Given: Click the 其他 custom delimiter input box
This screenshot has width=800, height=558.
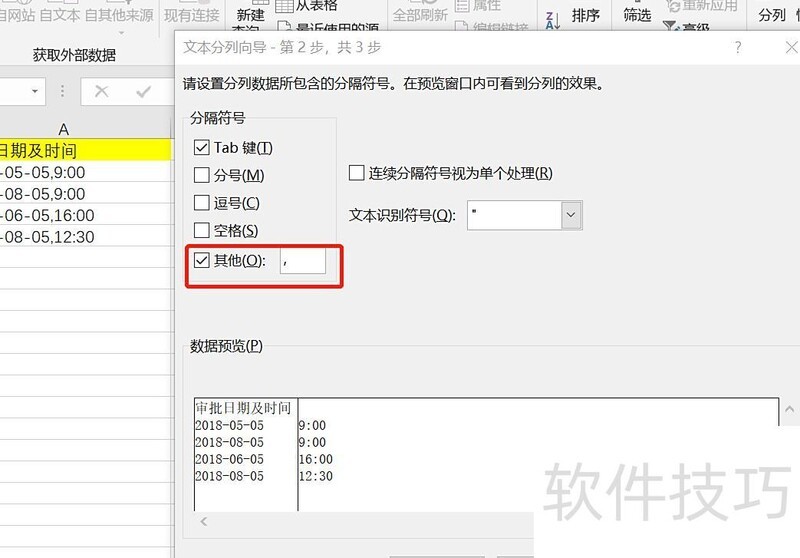Looking at the screenshot, I should (303, 261).
